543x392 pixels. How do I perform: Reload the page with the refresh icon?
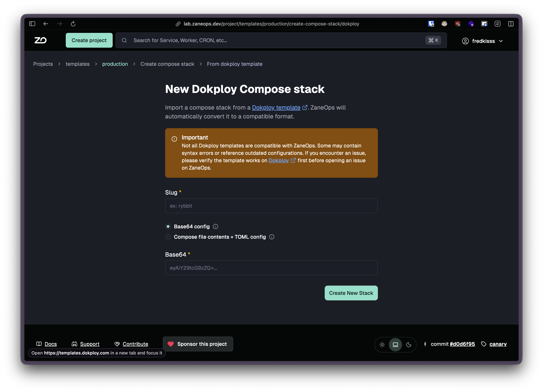click(x=73, y=24)
